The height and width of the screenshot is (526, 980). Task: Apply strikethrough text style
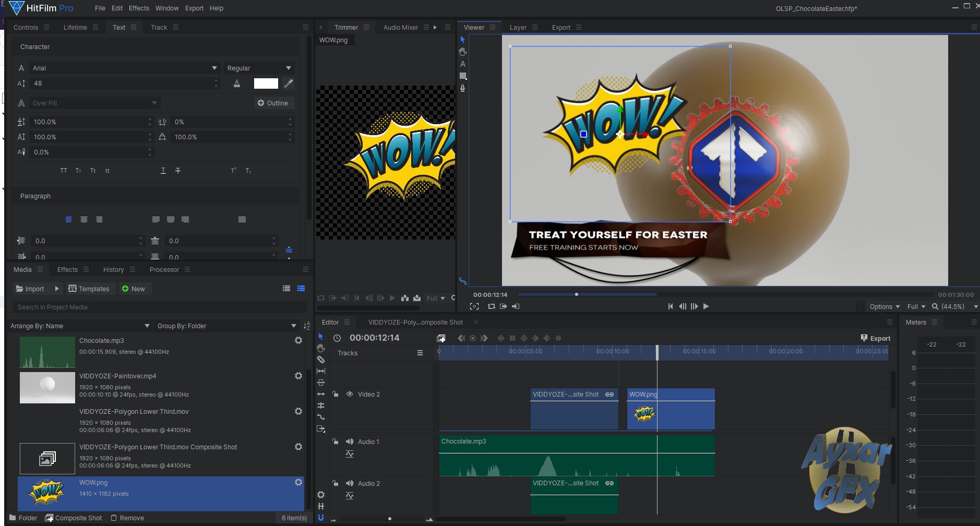pyautogui.click(x=178, y=171)
